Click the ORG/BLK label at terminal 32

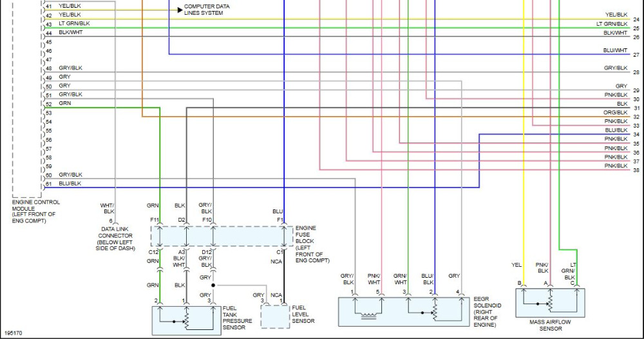(616, 112)
